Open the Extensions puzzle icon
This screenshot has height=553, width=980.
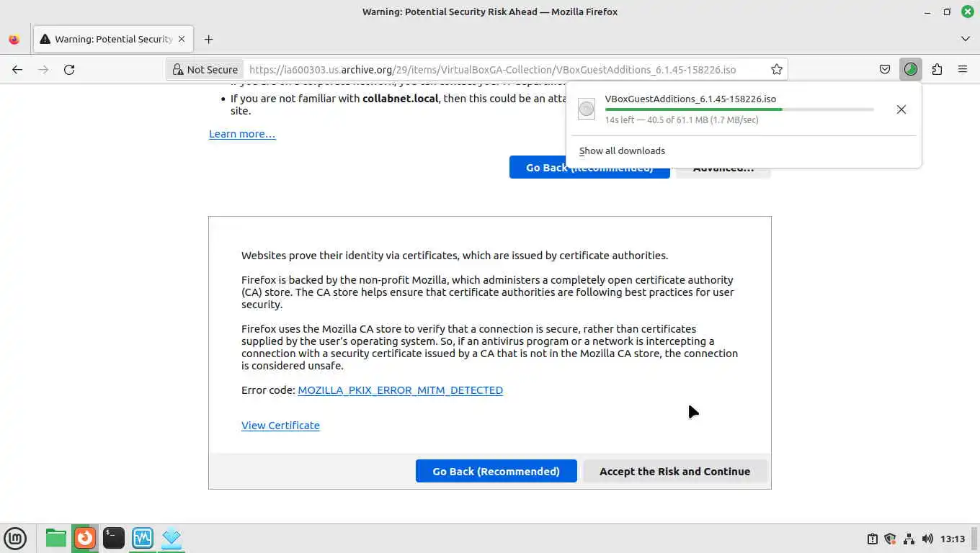(937, 70)
